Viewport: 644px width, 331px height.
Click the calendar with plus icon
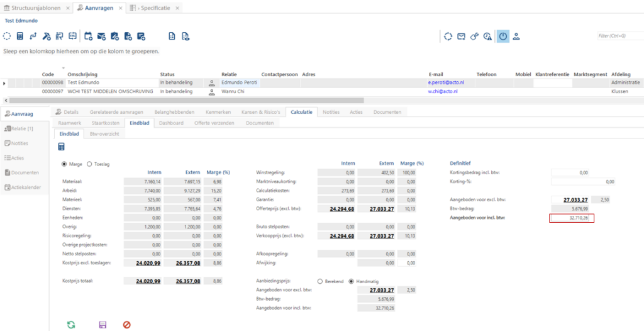point(88,36)
